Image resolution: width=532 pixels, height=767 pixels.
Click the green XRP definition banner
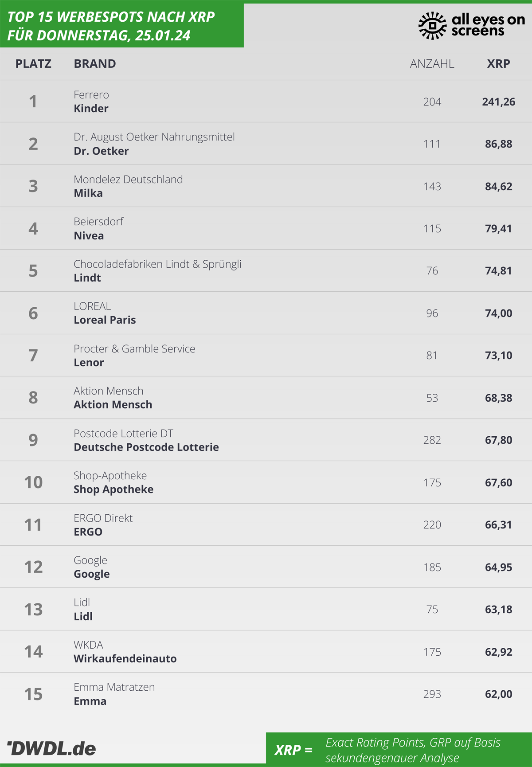point(399,748)
